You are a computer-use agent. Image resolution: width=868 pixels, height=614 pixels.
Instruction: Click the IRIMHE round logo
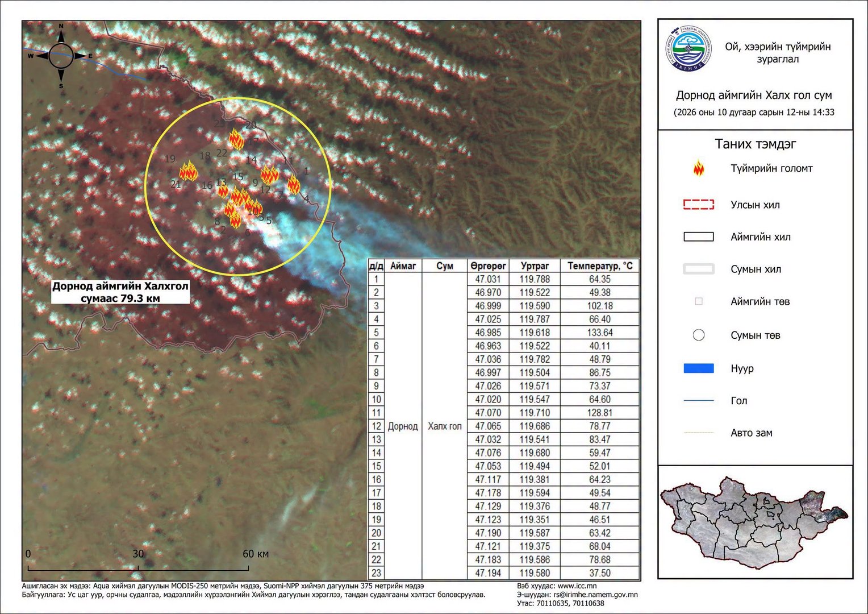coord(689,48)
